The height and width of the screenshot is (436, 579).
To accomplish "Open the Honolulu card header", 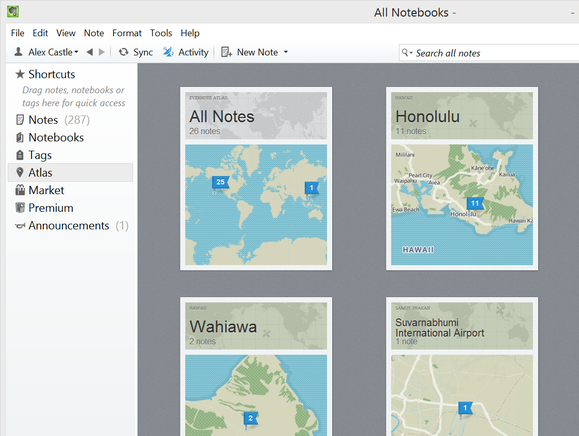I will tap(462, 116).
